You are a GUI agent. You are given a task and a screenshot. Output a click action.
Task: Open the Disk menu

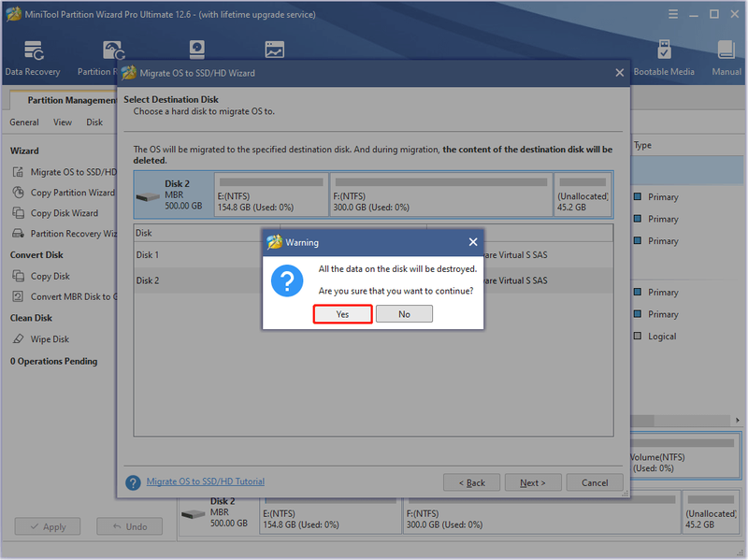94,122
